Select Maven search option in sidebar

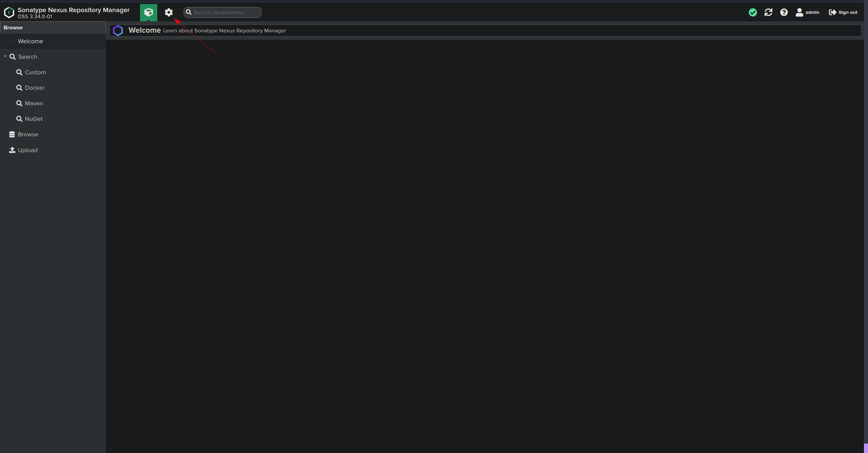tap(34, 103)
